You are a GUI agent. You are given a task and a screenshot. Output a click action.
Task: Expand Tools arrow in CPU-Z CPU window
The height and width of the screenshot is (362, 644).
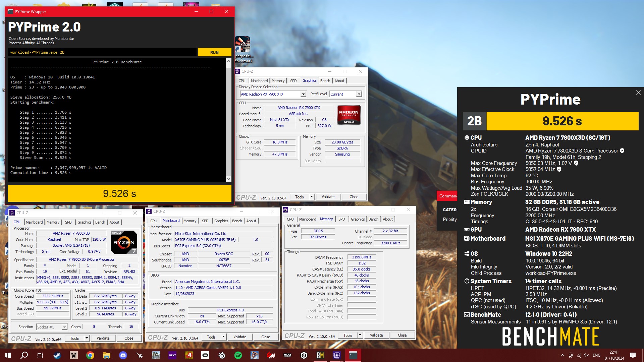coord(87,338)
